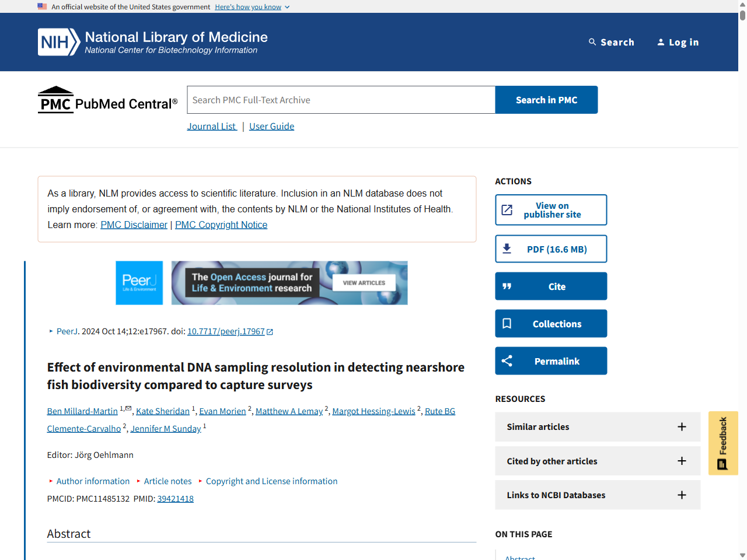Open the Journal List link
Screen dimensions: 747x560
pyautogui.click(x=212, y=126)
